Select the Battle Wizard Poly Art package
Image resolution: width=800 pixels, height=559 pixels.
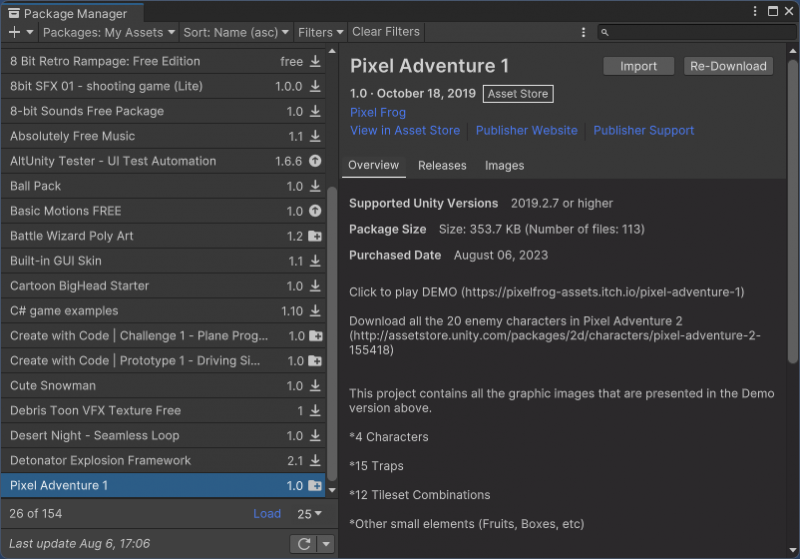[163, 236]
